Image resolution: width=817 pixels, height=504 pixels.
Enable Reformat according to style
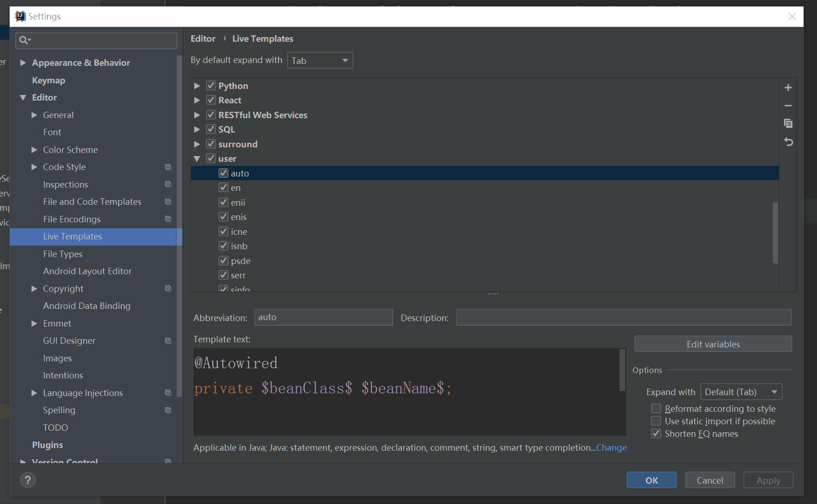(x=656, y=408)
